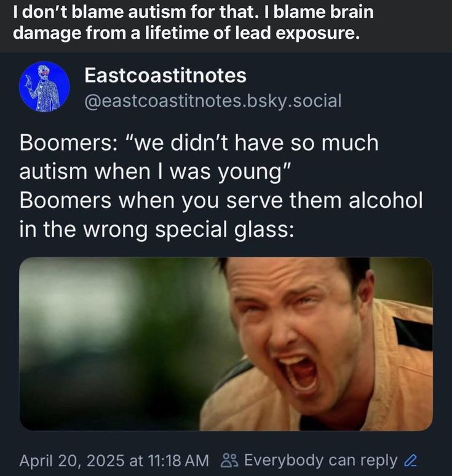This screenshot has height=476, width=452.
Task: Click the post line starting "Boomers: we didn't"
Action: [199, 143]
